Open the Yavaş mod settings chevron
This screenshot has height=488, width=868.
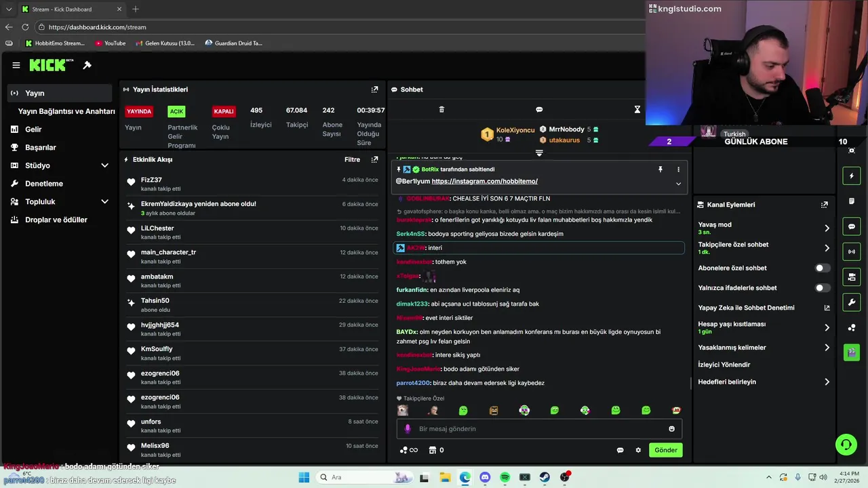click(827, 228)
